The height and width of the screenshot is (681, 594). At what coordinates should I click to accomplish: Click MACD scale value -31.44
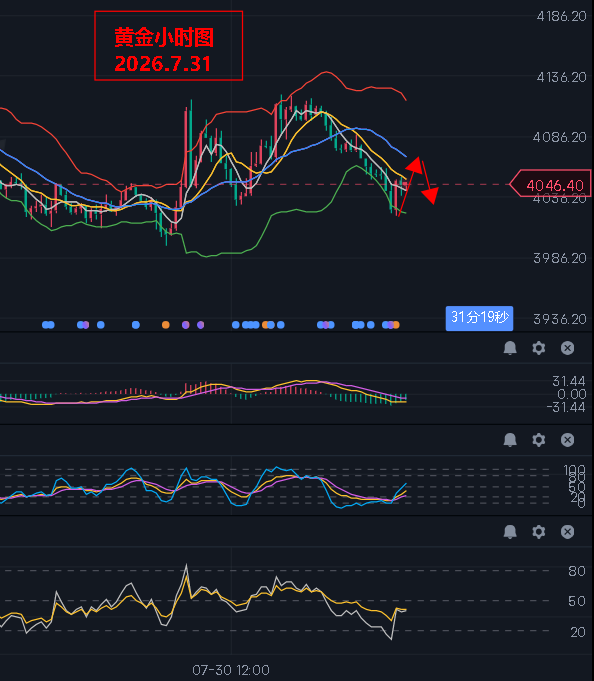(566, 407)
